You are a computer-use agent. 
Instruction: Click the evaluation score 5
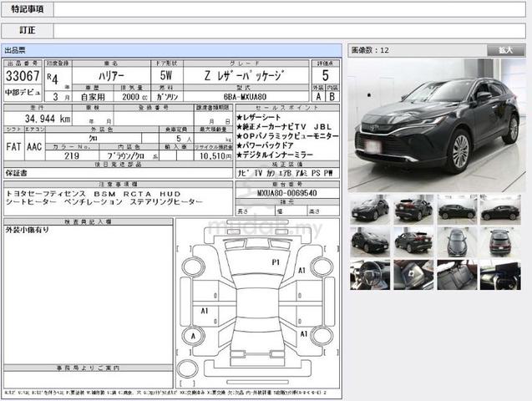click(x=326, y=75)
